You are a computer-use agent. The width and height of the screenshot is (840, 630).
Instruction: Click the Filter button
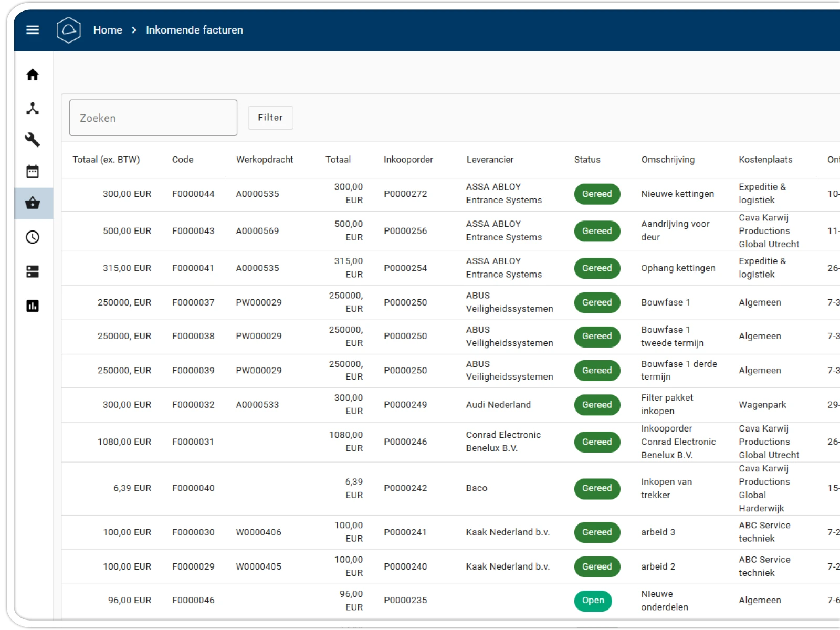[x=270, y=118]
